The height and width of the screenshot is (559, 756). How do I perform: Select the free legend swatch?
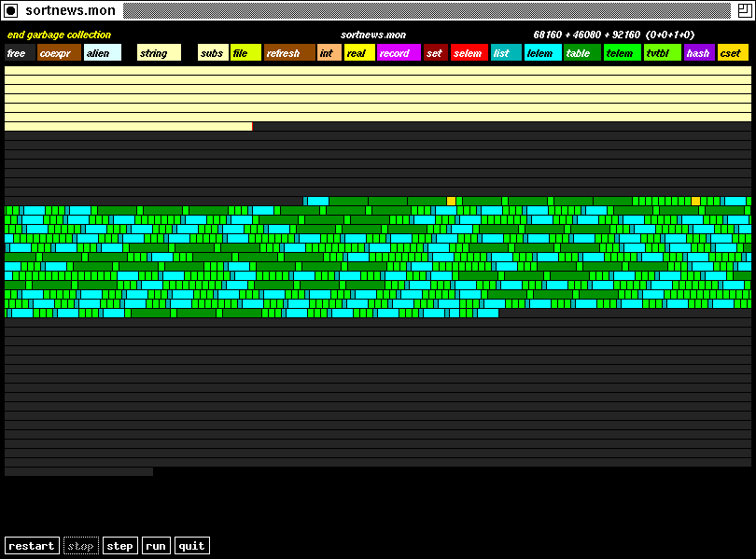pyautogui.click(x=20, y=53)
